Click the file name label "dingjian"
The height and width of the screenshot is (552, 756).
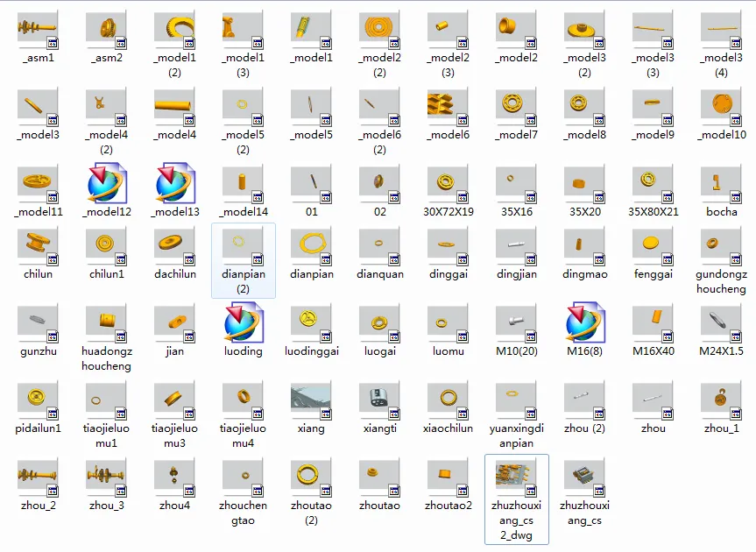click(516, 274)
